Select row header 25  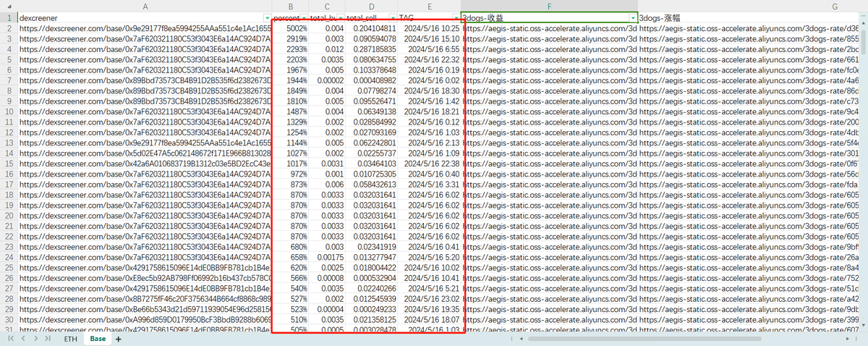(x=9, y=268)
